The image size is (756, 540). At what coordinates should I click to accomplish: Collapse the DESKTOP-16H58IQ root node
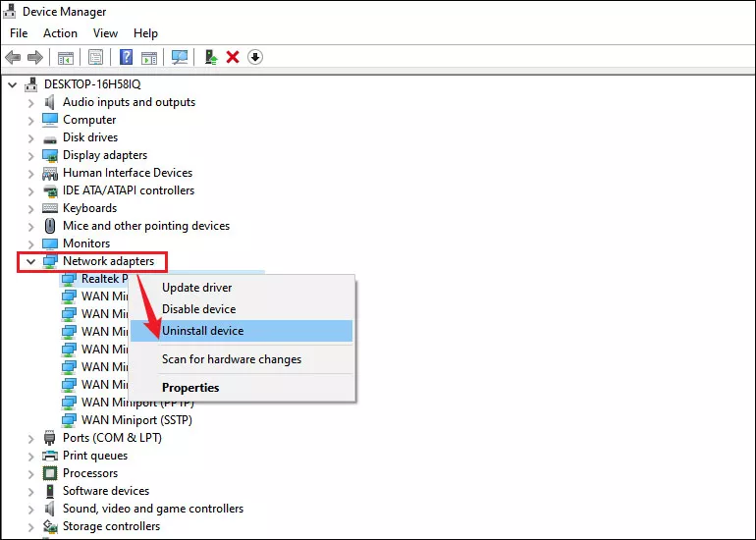click(13, 84)
